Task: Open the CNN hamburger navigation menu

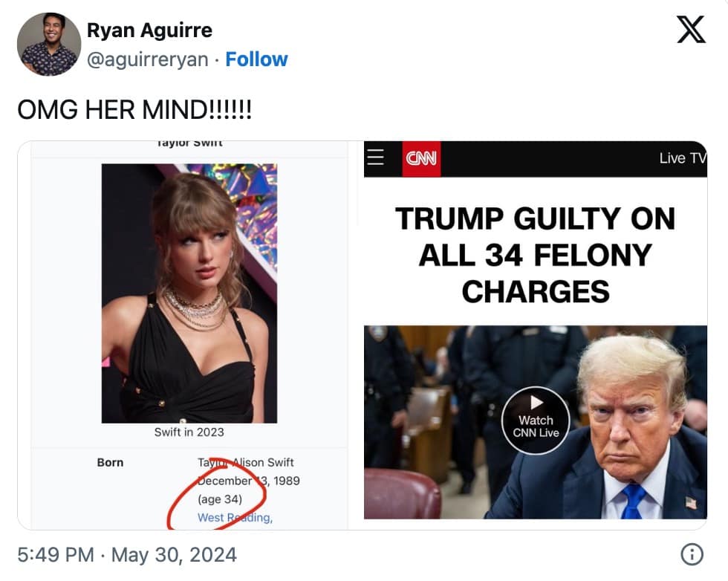Action: (377, 158)
